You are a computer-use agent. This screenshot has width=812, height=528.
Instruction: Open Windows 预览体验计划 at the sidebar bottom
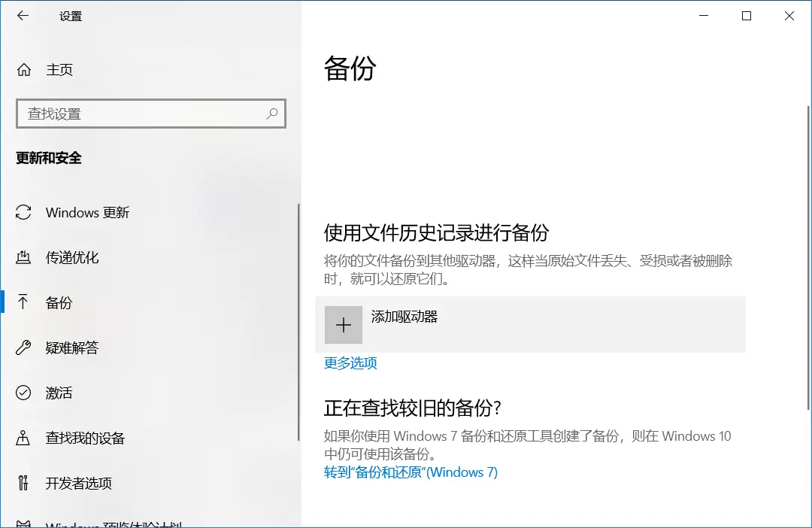tap(113, 523)
